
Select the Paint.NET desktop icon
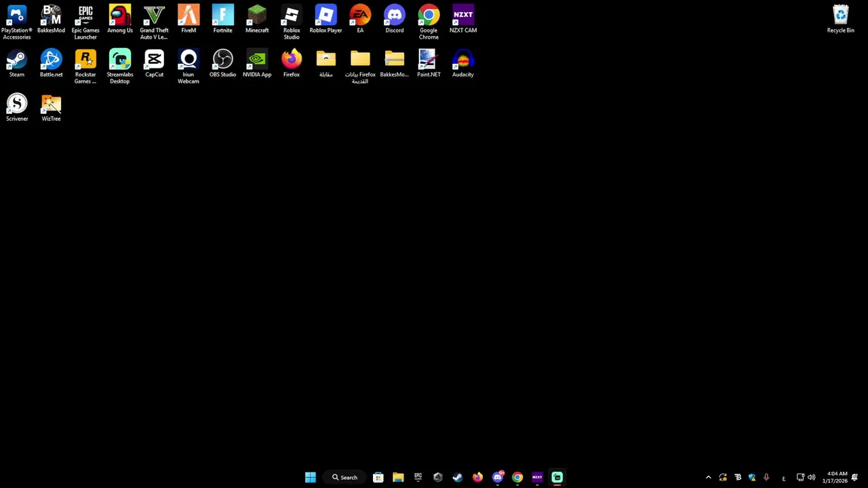pyautogui.click(x=429, y=63)
